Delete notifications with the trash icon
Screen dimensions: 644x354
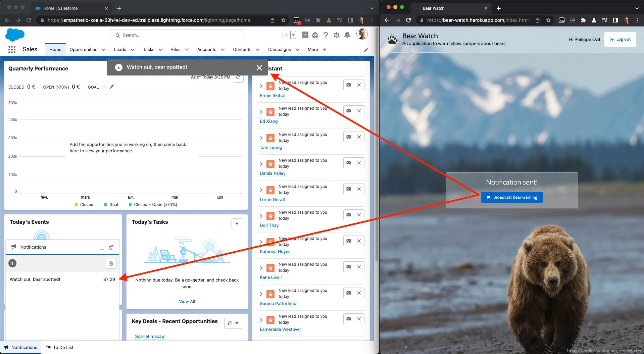tap(111, 263)
